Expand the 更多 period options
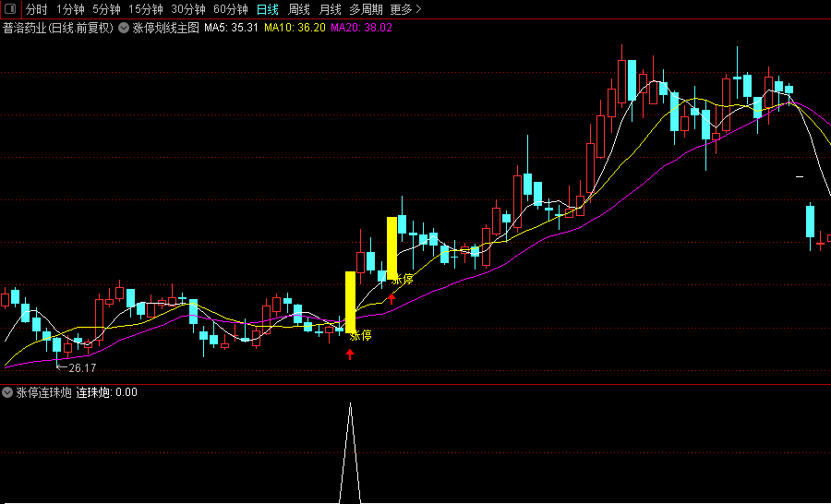 pyautogui.click(x=406, y=9)
